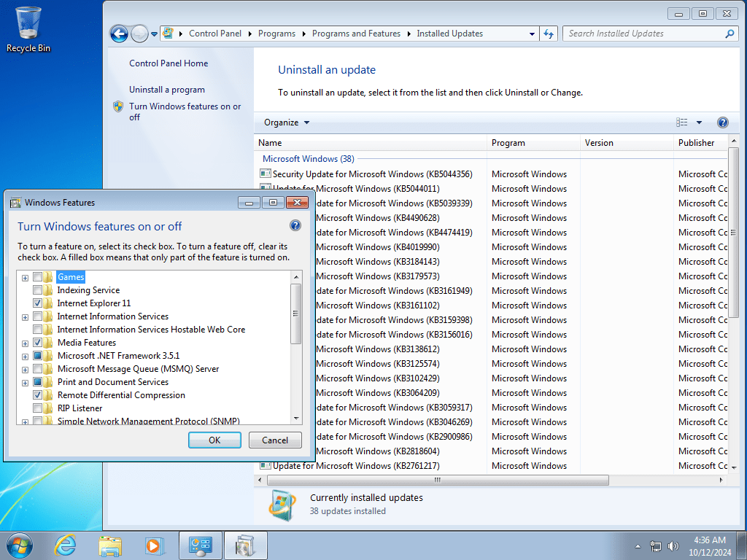Viewport: 747px width, 560px height.
Task: Click the Control Panel address bar icon
Action: [168, 34]
